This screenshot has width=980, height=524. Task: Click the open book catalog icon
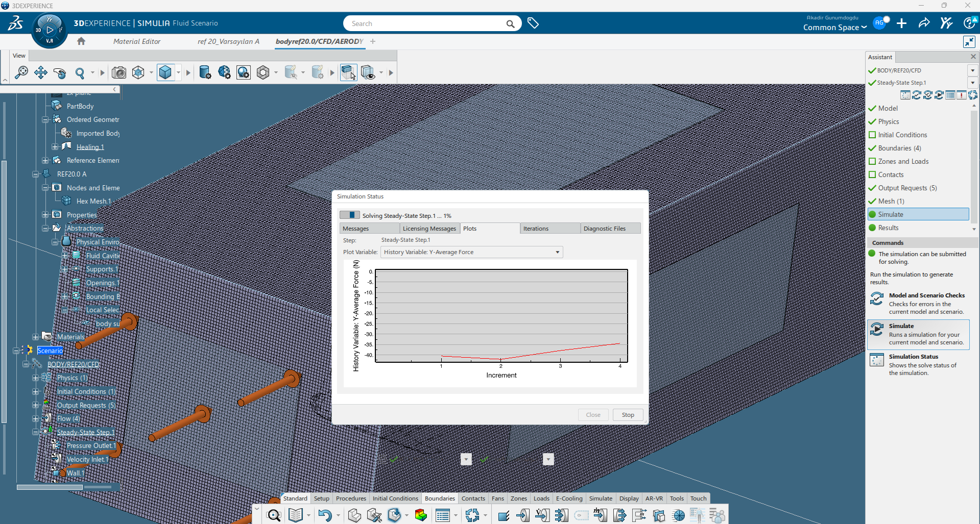tap(296, 515)
